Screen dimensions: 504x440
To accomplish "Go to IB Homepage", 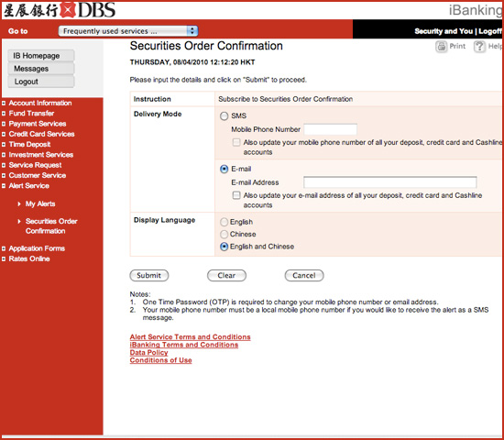I will click(x=41, y=56).
